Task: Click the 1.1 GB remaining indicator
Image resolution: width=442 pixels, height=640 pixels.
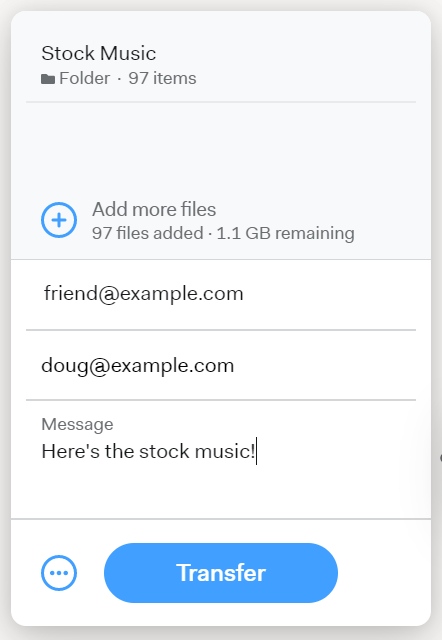Action: (285, 233)
